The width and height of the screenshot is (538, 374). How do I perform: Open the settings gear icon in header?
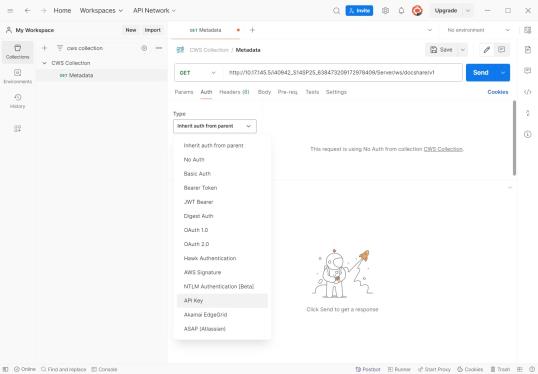point(385,11)
